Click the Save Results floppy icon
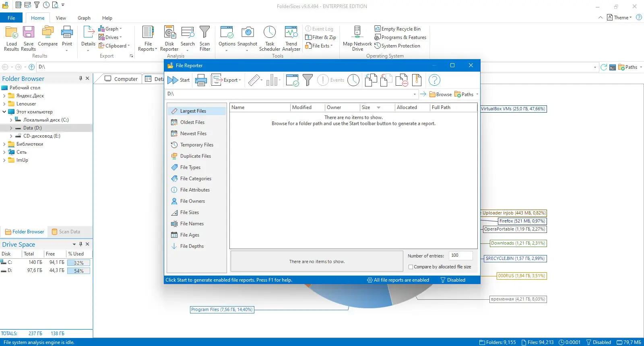644x346 pixels. click(x=29, y=38)
